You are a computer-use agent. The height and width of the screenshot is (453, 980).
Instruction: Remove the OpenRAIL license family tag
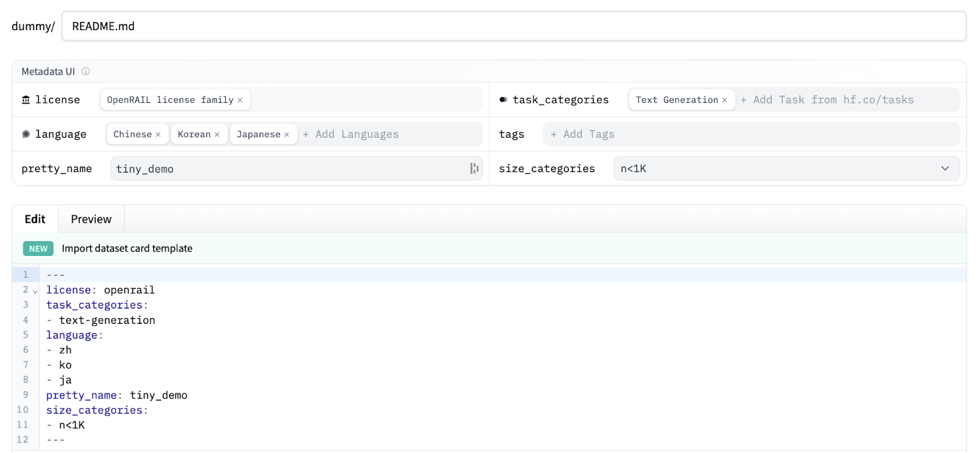(x=240, y=100)
